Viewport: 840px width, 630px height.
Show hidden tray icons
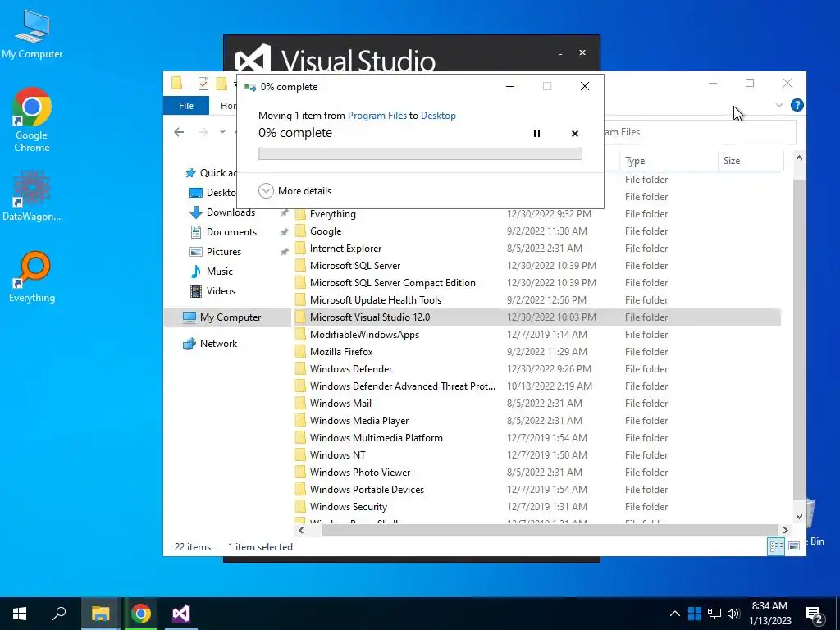coord(675,614)
